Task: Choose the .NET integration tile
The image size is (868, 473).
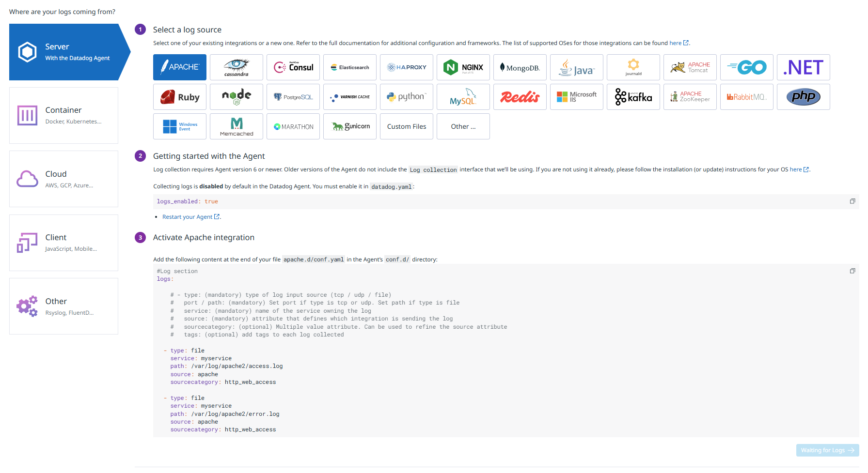Action: coord(803,67)
